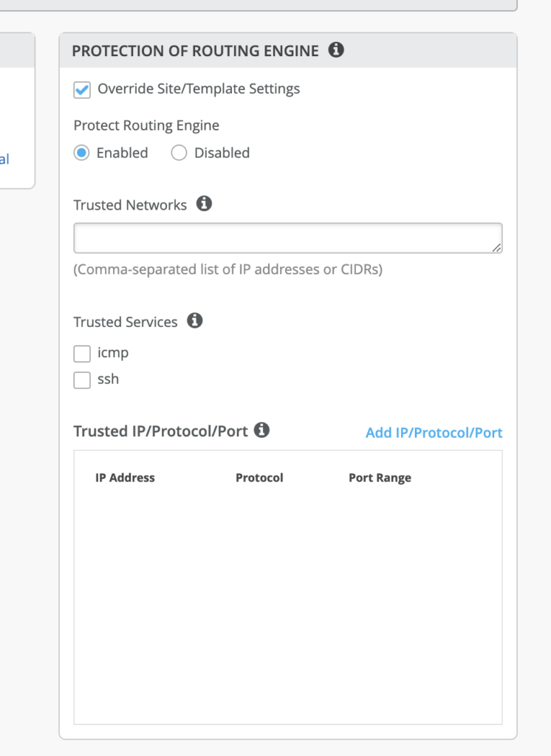This screenshot has height=756, width=551.
Task: Click the partially visible blue link at left
Action: click(x=4, y=159)
